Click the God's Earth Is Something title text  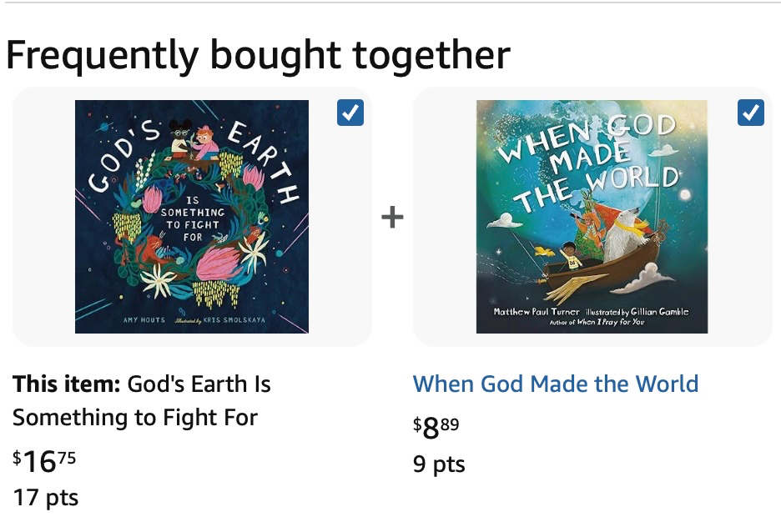click(142, 401)
